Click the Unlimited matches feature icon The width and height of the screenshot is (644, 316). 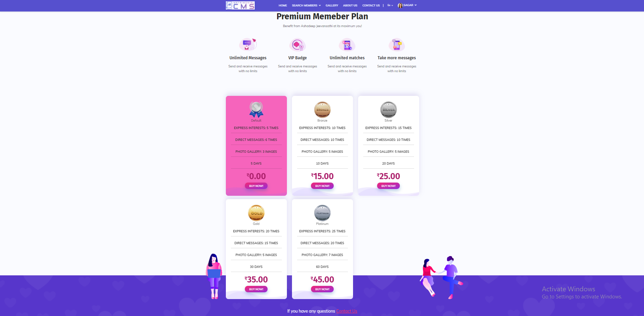(x=347, y=45)
